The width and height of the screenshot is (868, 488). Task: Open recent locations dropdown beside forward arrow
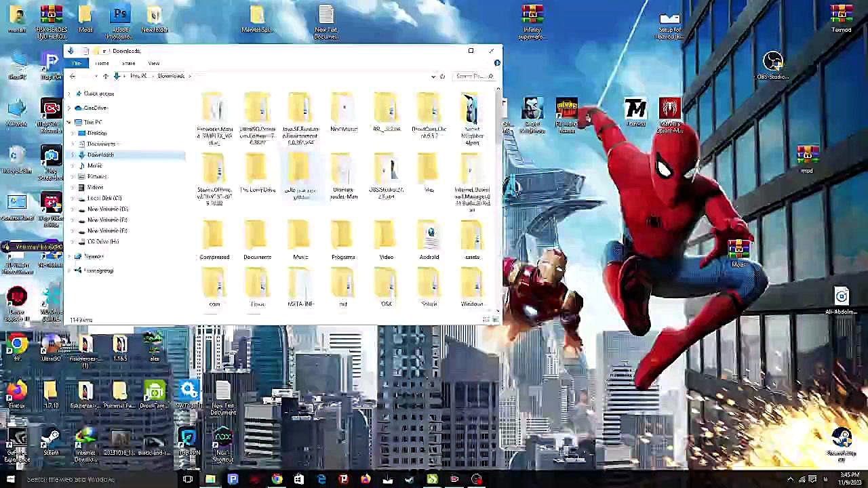[96, 76]
